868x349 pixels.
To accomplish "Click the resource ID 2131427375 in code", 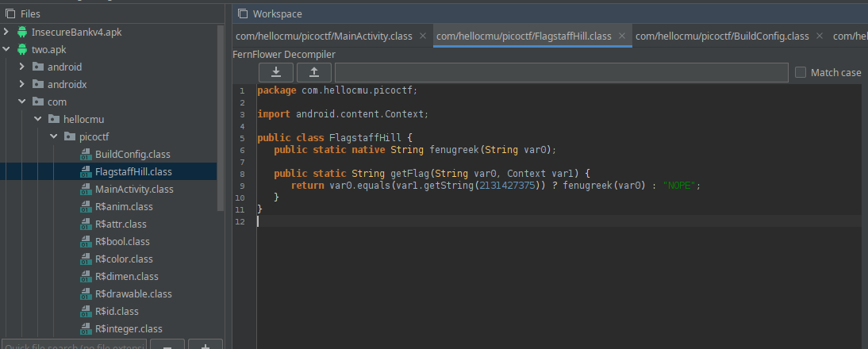I will 507,186.
